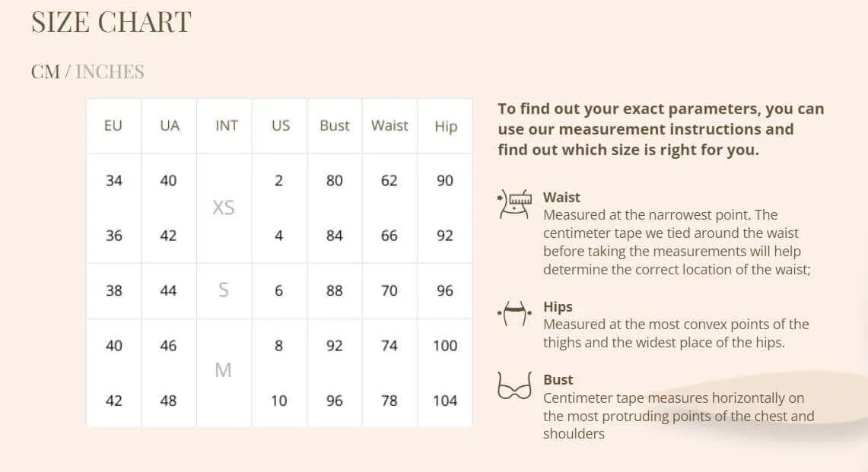Click the Bust instructions title
The width and height of the screenshot is (868, 472).
click(x=558, y=379)
